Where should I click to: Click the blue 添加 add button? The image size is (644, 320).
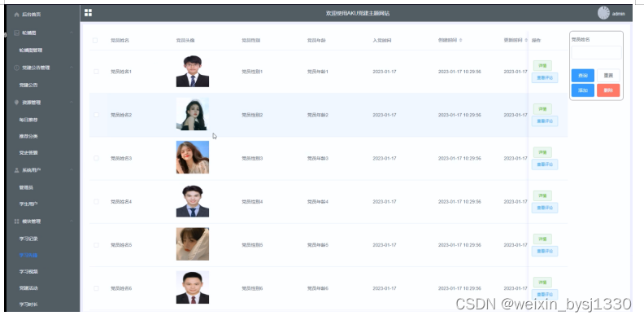(x=583, y=90)
